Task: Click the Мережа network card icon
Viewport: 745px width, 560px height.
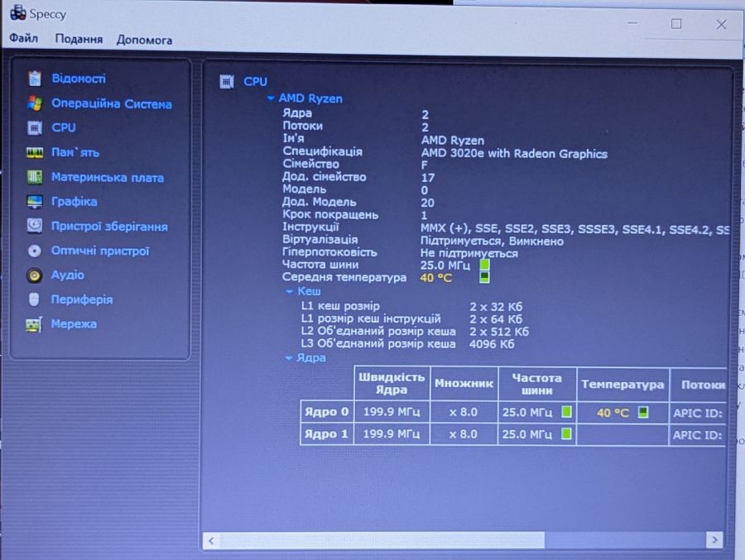Action: pyautogui.click(x=34, y=324)
